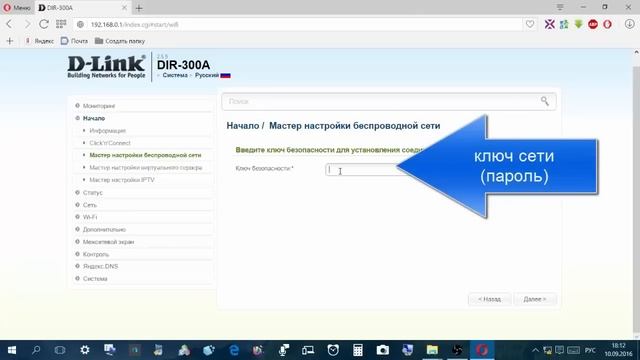Open Мастер настройки IPTV item
Image resolution: width=640 pixels, height=360 pixels.
point(122,180)
